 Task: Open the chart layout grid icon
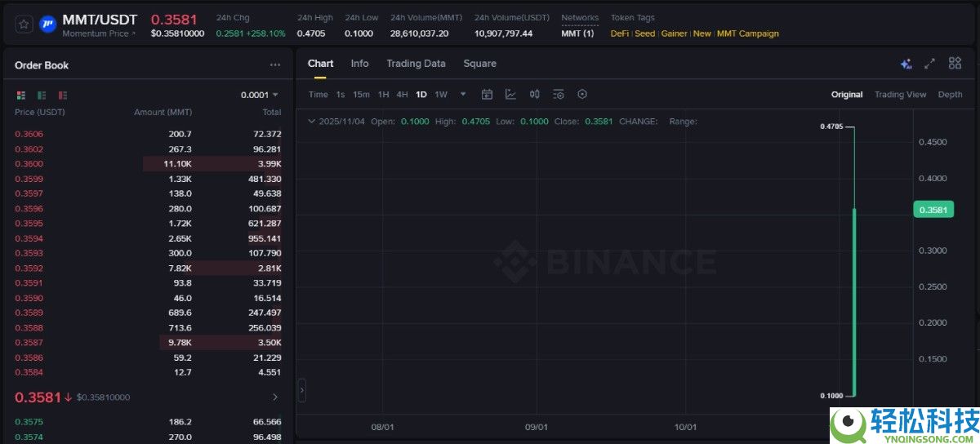(x=955, y=64)
